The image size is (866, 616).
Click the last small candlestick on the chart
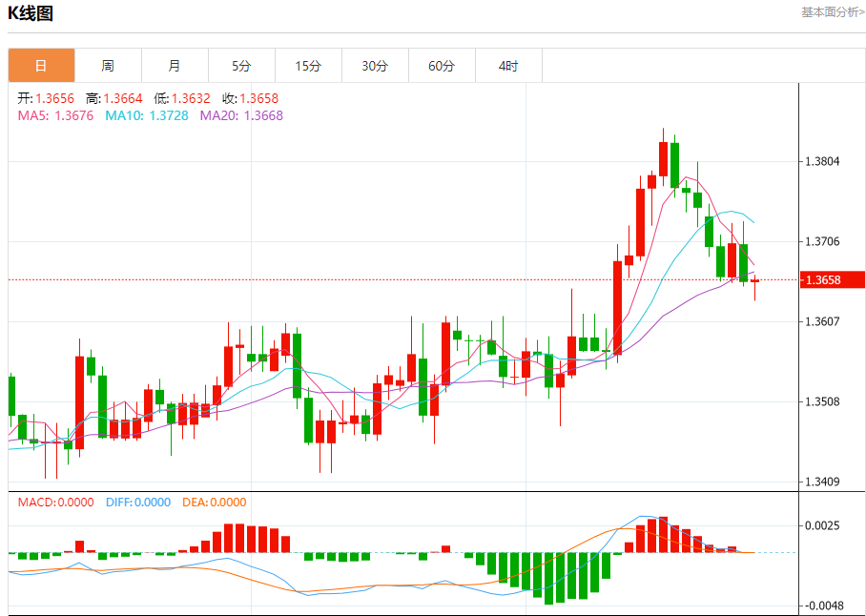tap(755, 281)
